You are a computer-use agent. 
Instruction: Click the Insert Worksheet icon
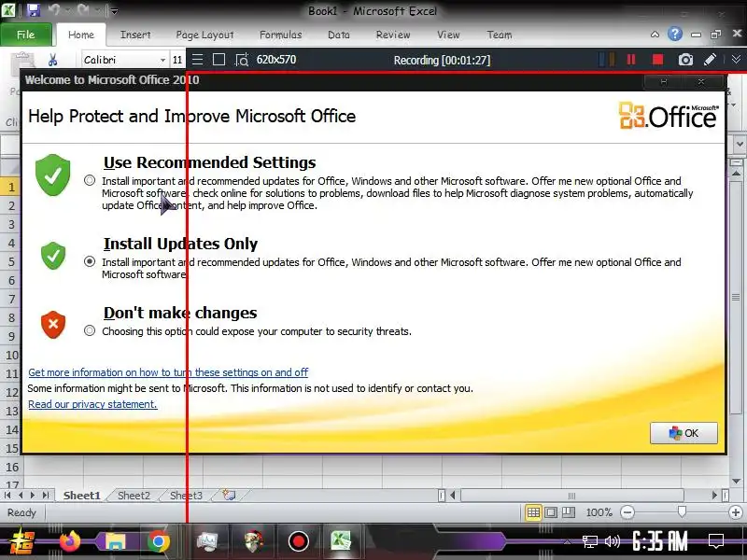pos(229,496)
